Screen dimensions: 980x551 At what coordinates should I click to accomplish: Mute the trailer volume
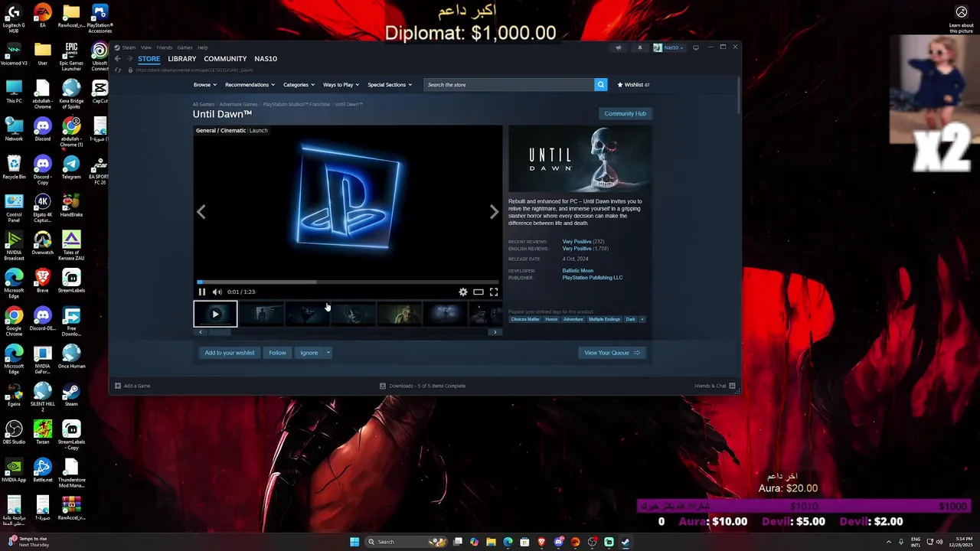[217, 292]
